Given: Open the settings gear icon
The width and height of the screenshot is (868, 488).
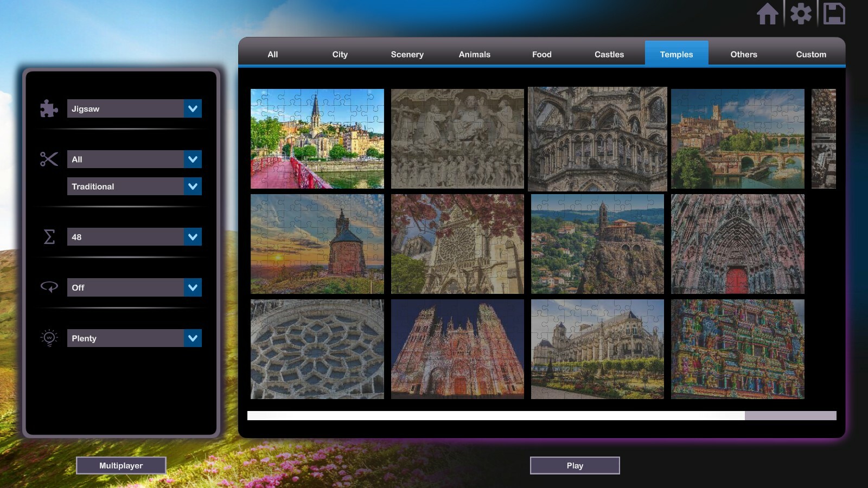Looking at the screenshot, I should coord(801,15).
